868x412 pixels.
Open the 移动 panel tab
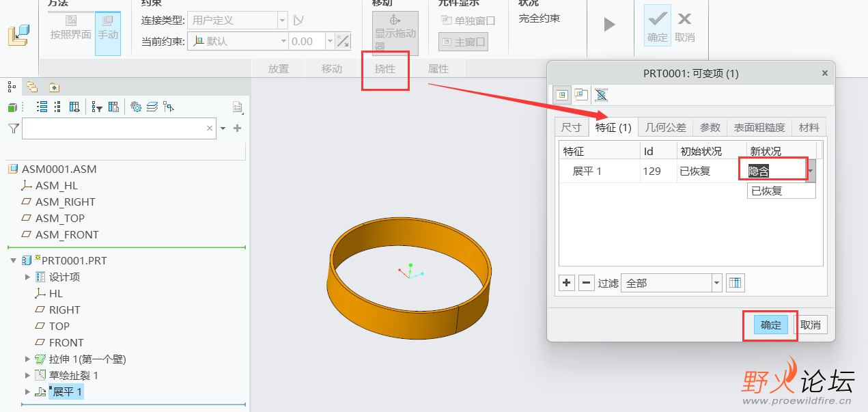[332, 68]
